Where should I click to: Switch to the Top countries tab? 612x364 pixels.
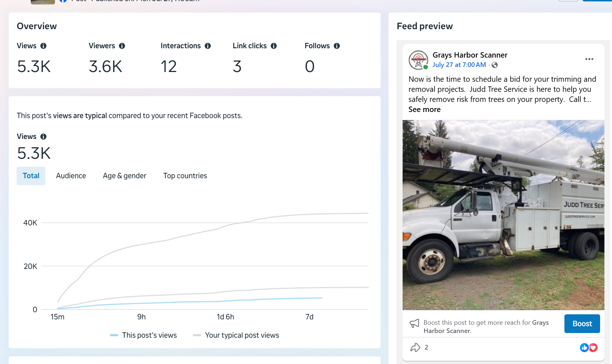185,176
